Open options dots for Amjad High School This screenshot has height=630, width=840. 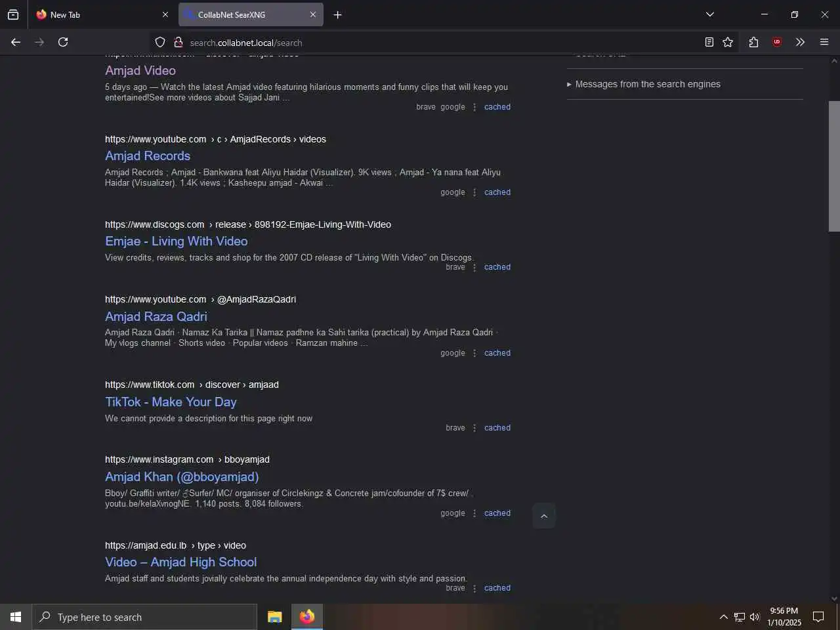474,588
